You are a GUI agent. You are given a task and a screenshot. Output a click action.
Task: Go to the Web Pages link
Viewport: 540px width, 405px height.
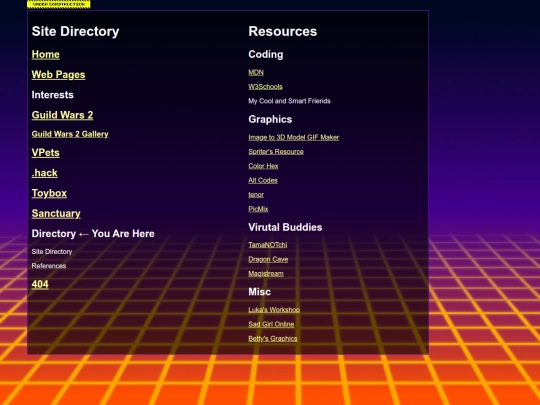click(x=58, y=75)
